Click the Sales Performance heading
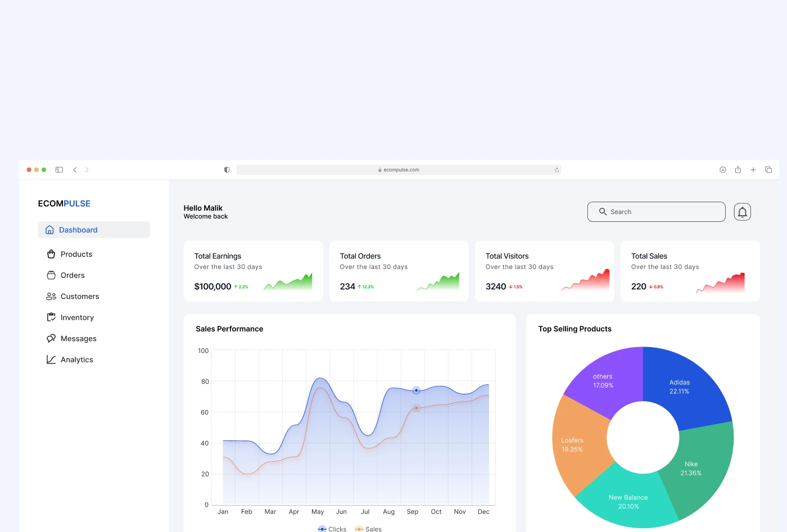This screenshot has height=532, width=787. tap(229, 329)
